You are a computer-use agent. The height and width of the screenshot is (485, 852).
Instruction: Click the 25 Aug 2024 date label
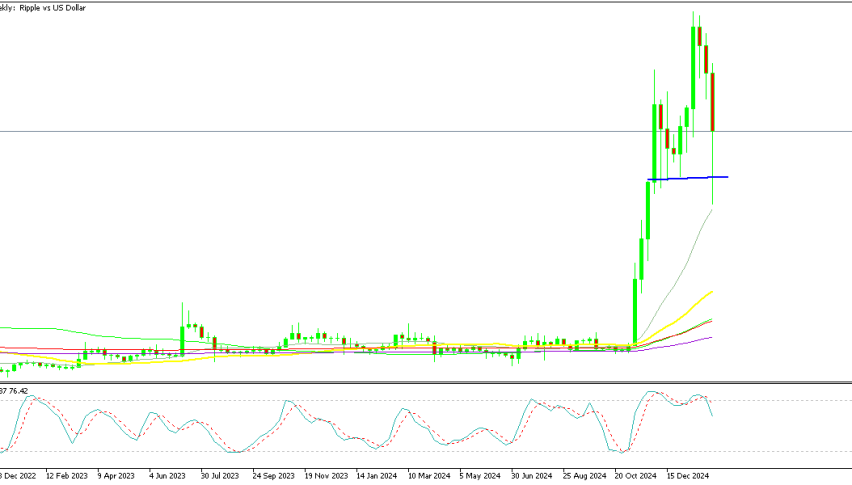point(585,476)
